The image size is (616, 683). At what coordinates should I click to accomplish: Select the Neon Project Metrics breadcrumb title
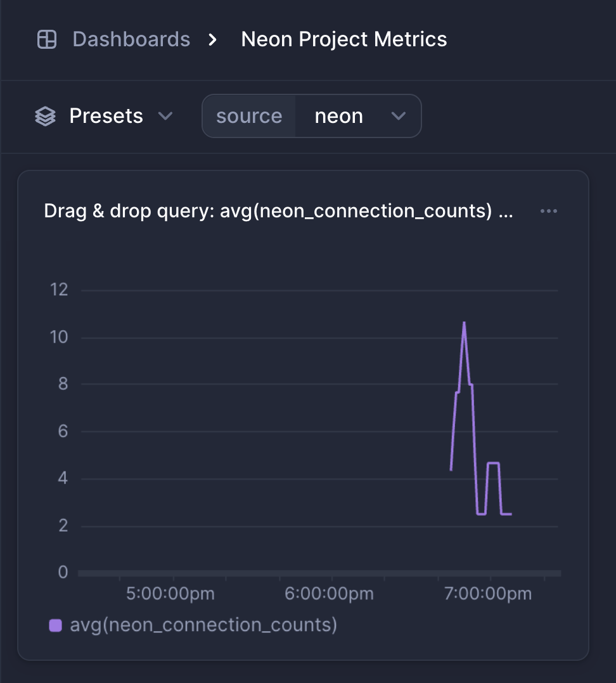(x=343, y=39)
